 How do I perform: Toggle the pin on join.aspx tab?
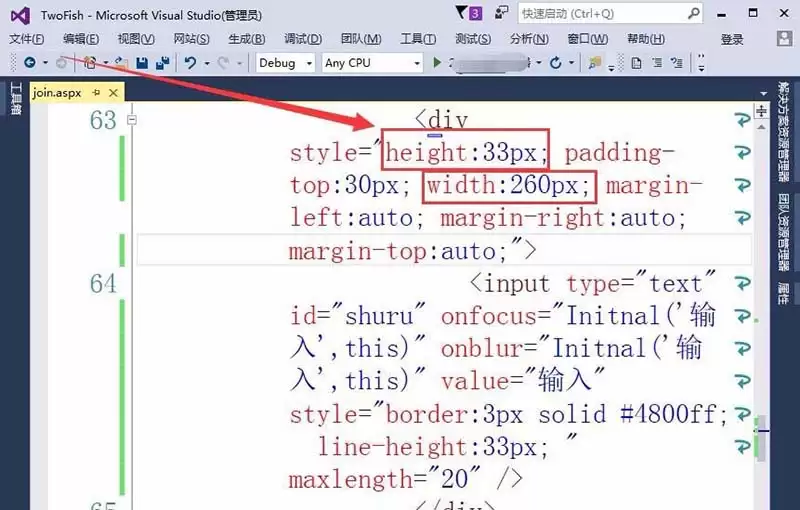click(96, 93)
